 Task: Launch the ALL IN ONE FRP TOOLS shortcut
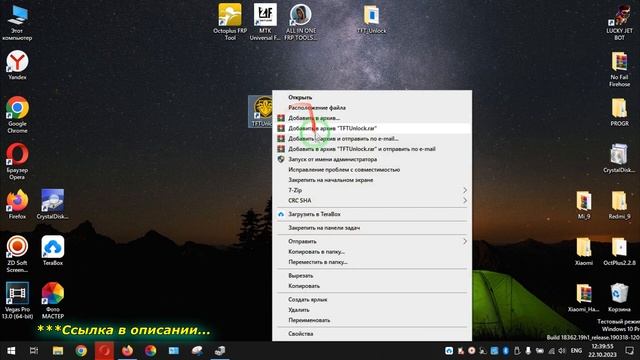click(x=300, y=21)
